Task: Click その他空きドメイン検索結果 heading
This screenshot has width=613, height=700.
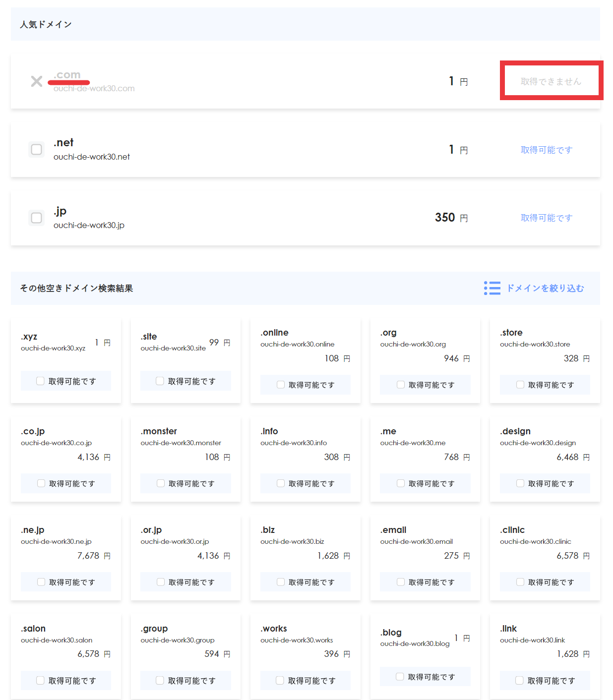Action: click(x=76, y=288)
